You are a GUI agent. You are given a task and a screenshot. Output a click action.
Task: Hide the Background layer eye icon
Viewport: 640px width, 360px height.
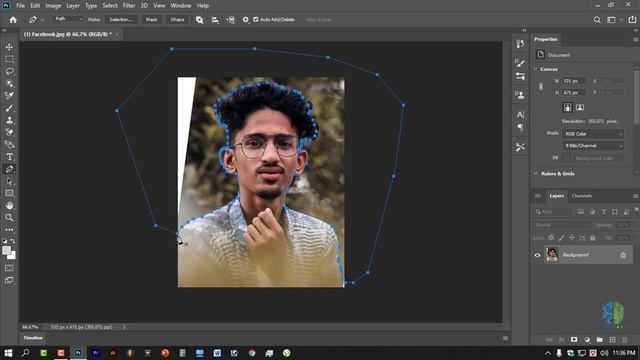[537, 255]
